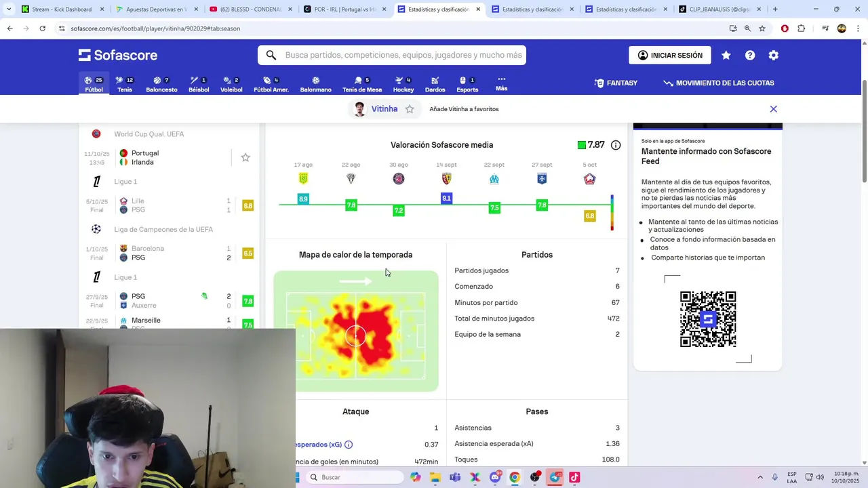Click the Vitinha player name link
The image size is (868, 488).
[384, 109]
